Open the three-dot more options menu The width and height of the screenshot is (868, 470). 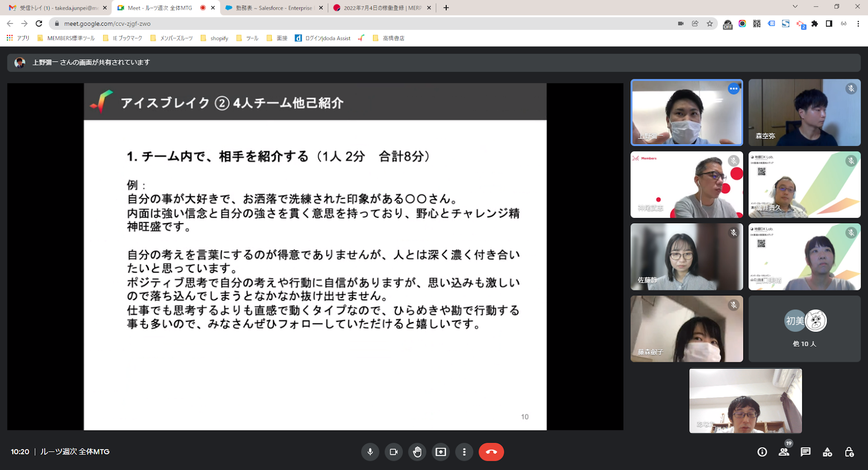(464, 452)
